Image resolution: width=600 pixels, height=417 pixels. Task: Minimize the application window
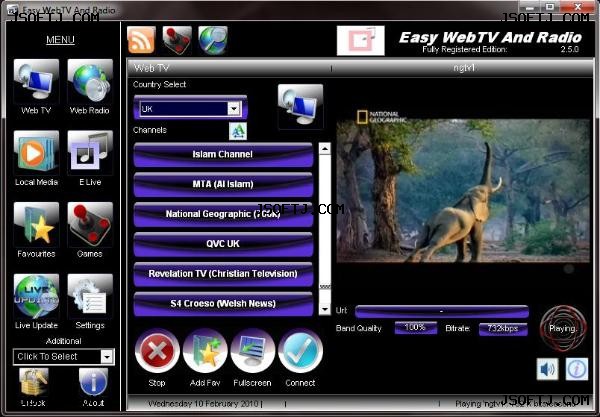[x=530, y=7]
